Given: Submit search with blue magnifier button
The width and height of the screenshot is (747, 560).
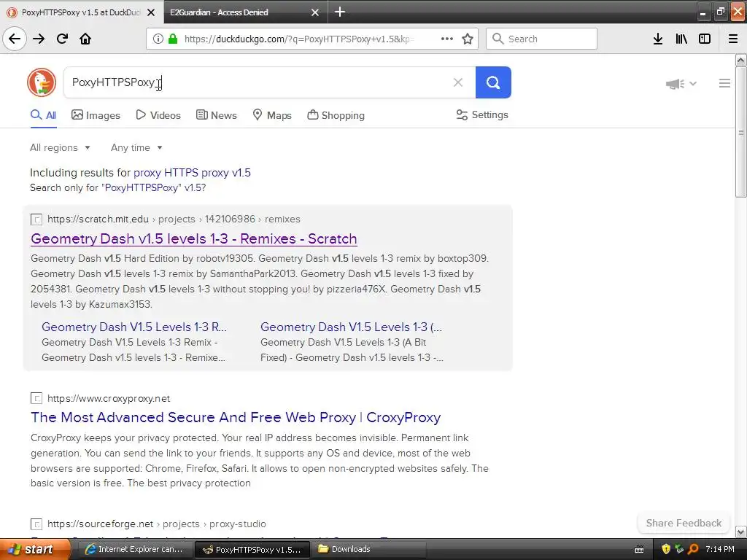Looking at the screenshot, I should click(x=493, y=82).
